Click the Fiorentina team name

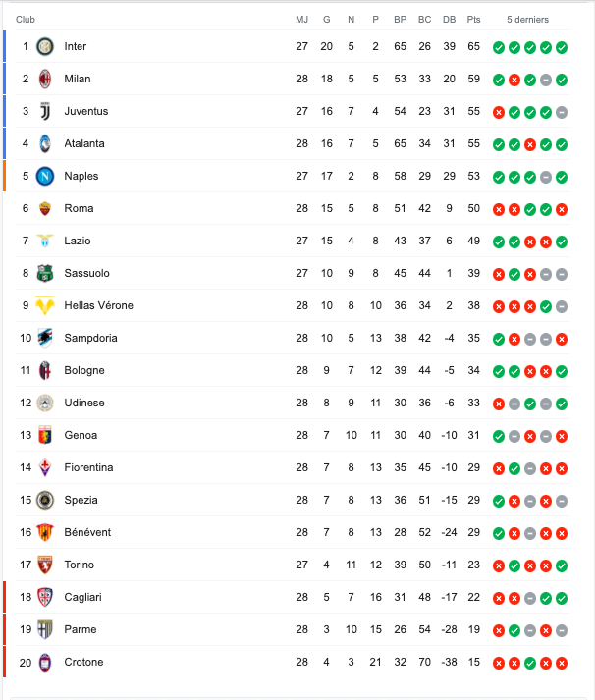pos(88,467)
